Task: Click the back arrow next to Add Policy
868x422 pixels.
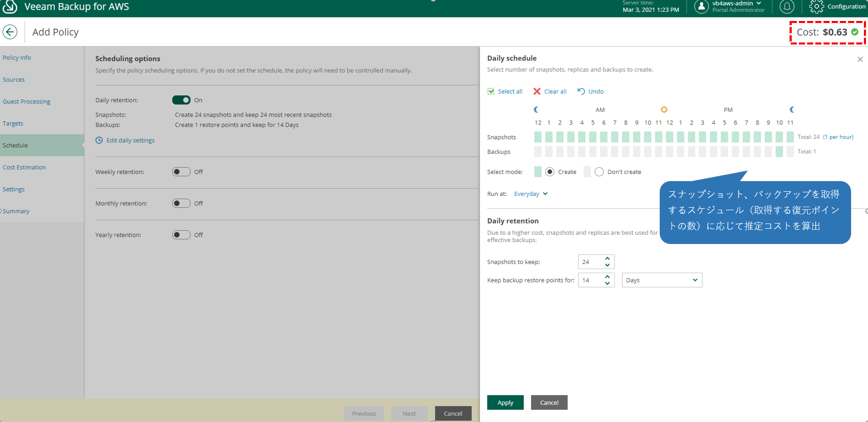Action: coord(10,32)
